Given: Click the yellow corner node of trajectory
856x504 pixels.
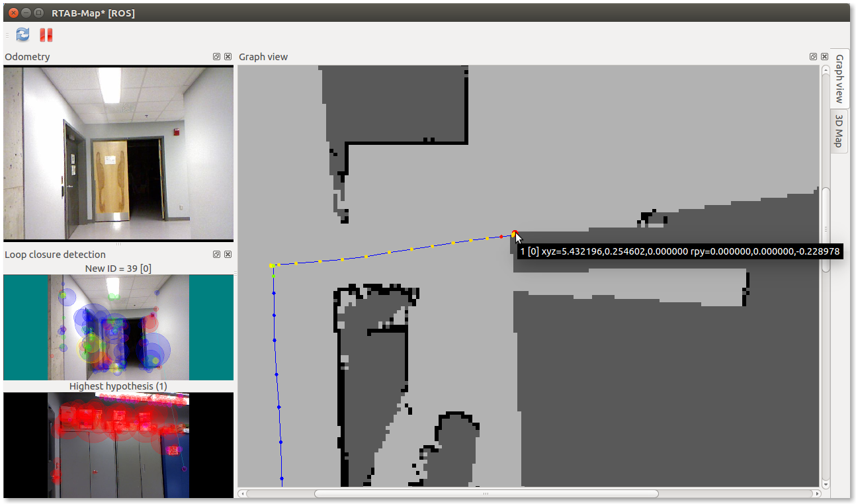Looking at the screenshot, I should click(x=272, y=266).
